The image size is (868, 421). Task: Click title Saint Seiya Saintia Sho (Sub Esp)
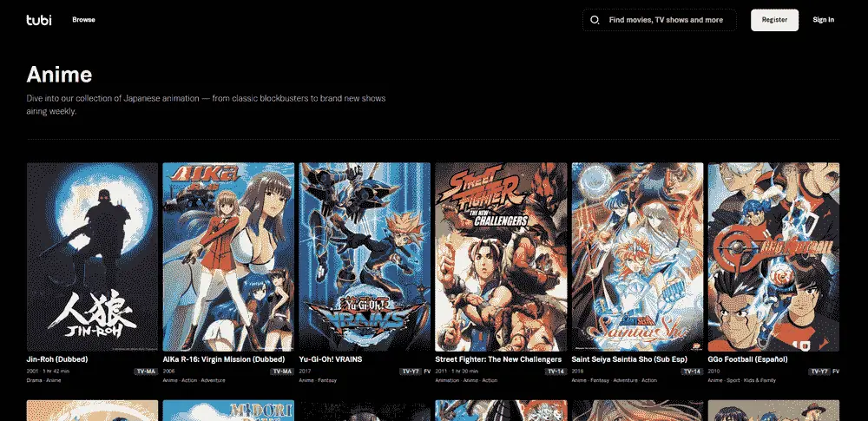(629, 359)
